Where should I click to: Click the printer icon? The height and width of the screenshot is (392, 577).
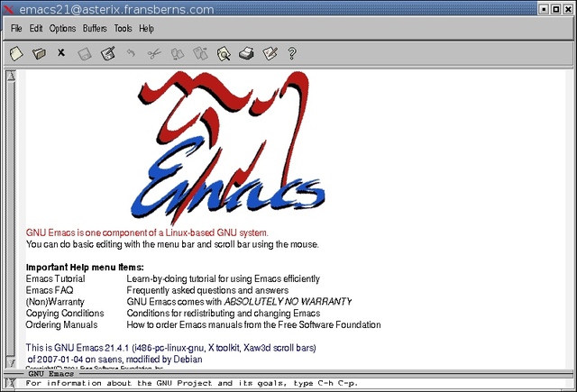click(x=246, y=54)
